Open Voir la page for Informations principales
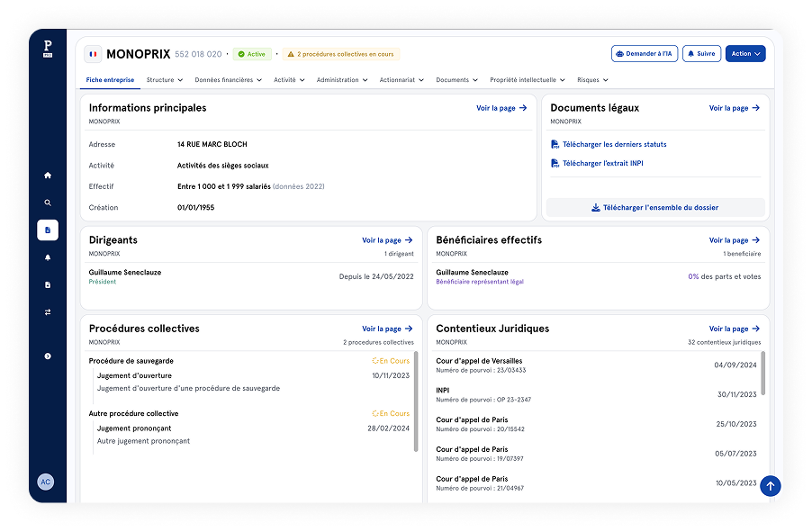 click(501, 108)
